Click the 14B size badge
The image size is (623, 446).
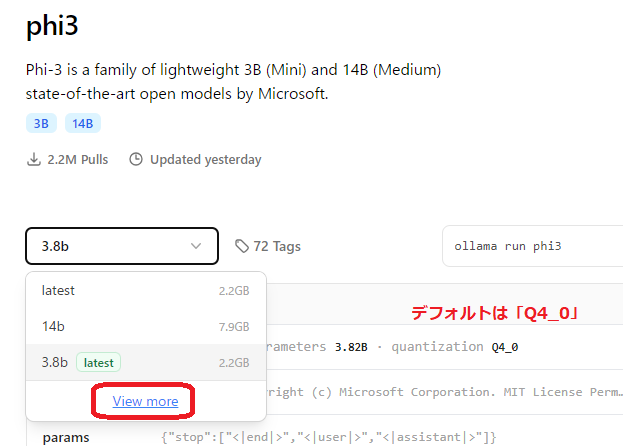click(83, 124)
